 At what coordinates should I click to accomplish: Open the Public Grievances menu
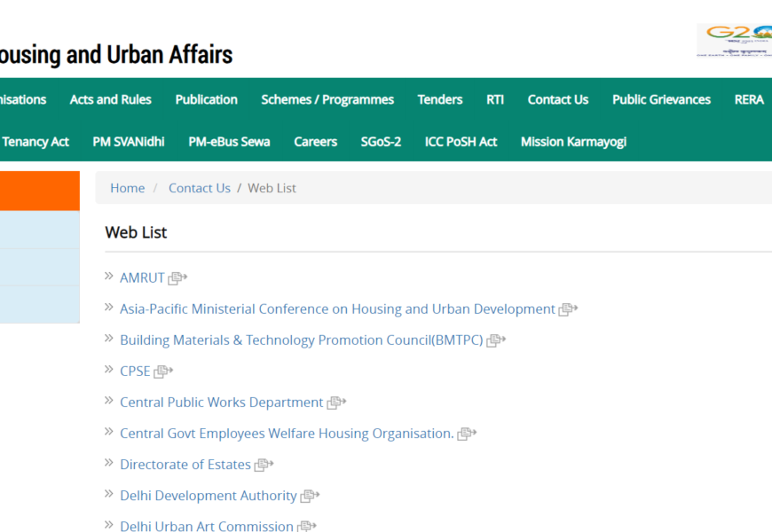click(x=661, y=99)
